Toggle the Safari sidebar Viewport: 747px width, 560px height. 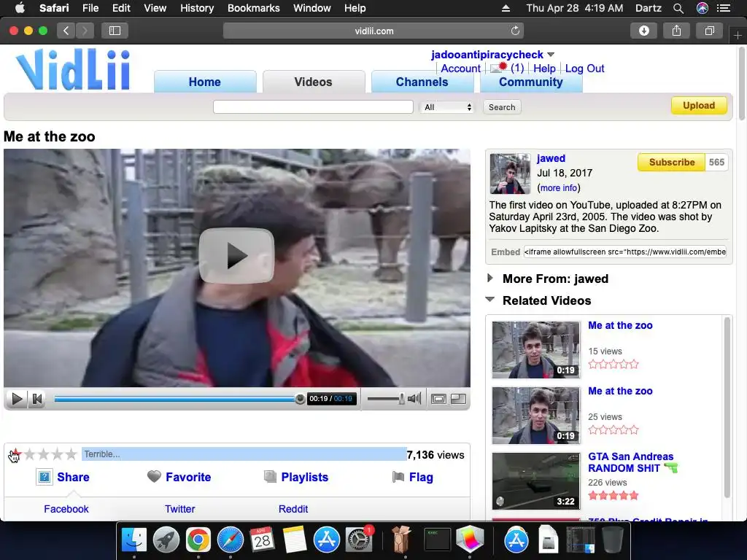pyautogui.click(x=115, y=31)
